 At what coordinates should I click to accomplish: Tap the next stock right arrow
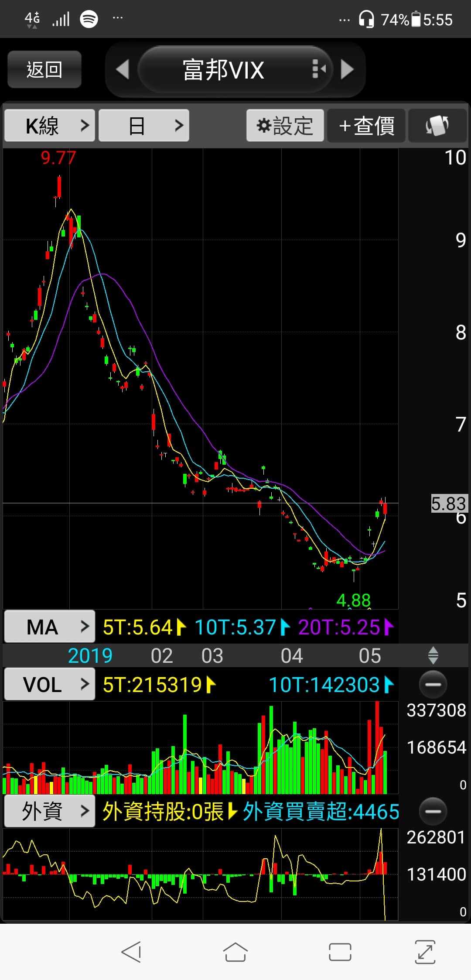pos(347,70)
